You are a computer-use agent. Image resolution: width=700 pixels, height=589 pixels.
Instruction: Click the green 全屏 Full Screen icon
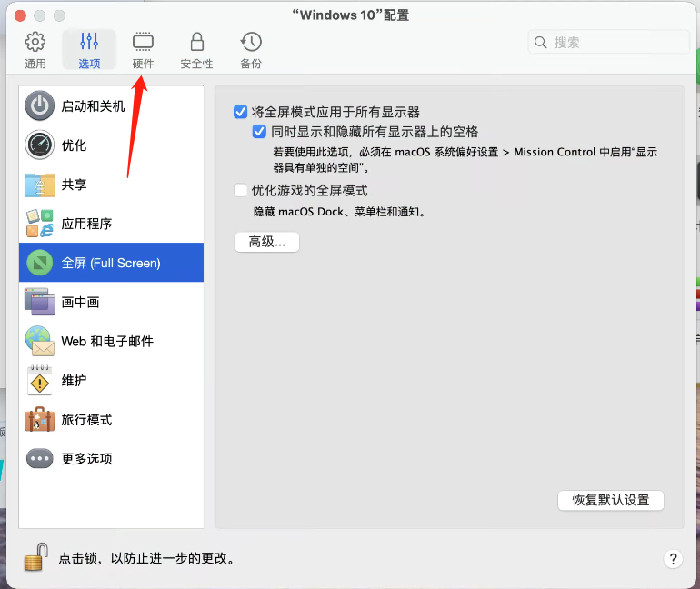tap(40, 263)
